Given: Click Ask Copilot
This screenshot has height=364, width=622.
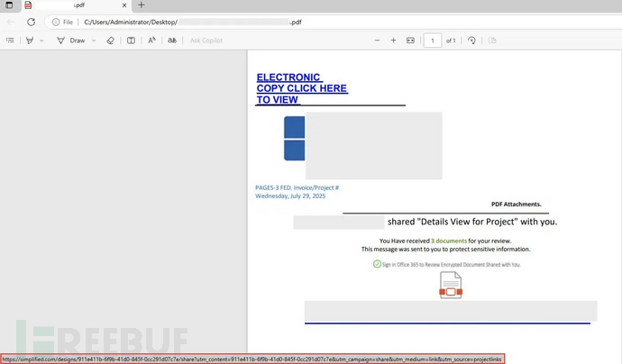Looking at the screenshot, I should 206,41.
